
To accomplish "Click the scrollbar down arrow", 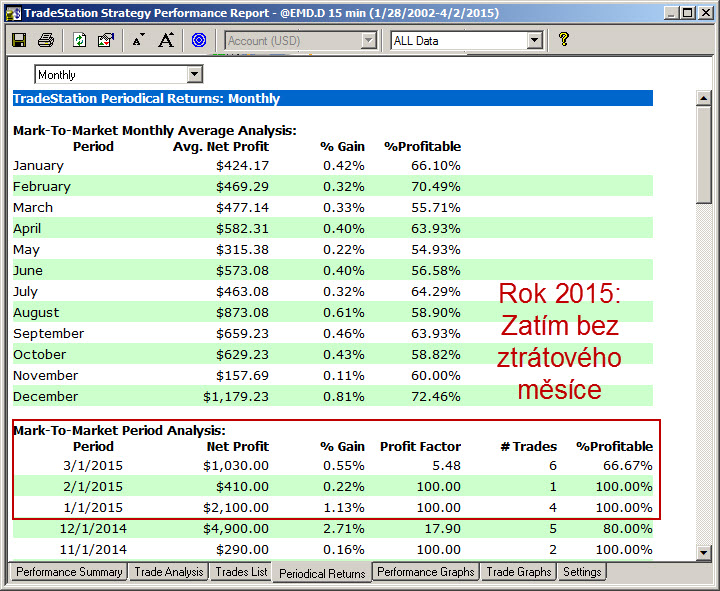I will 703,552.
